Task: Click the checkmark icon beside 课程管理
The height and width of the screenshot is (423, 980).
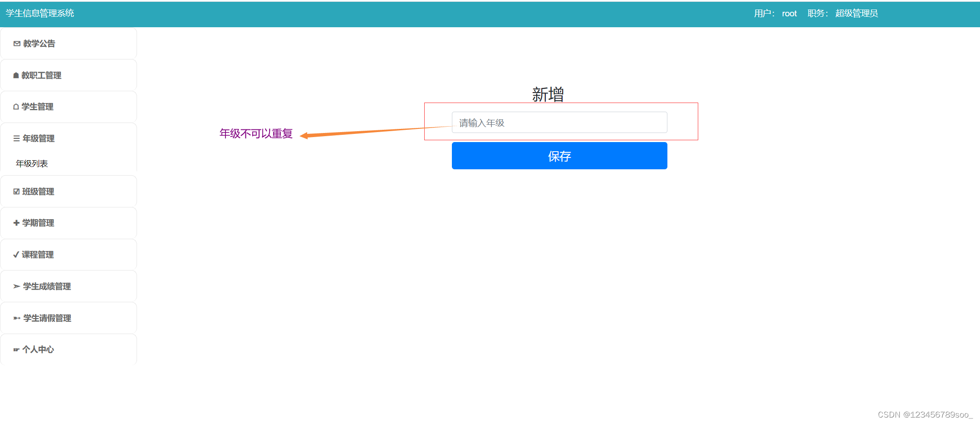Action: click(x=16, y=255)
